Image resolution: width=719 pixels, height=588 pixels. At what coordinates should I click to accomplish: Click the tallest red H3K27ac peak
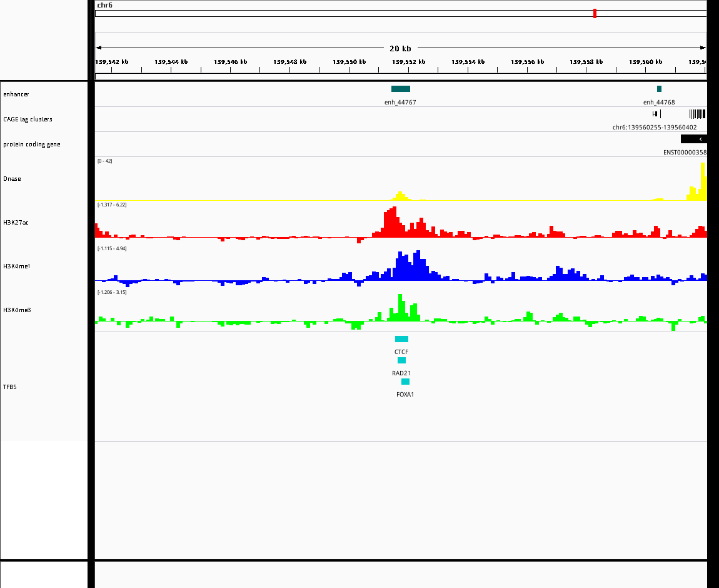click(x=393, y=221)
